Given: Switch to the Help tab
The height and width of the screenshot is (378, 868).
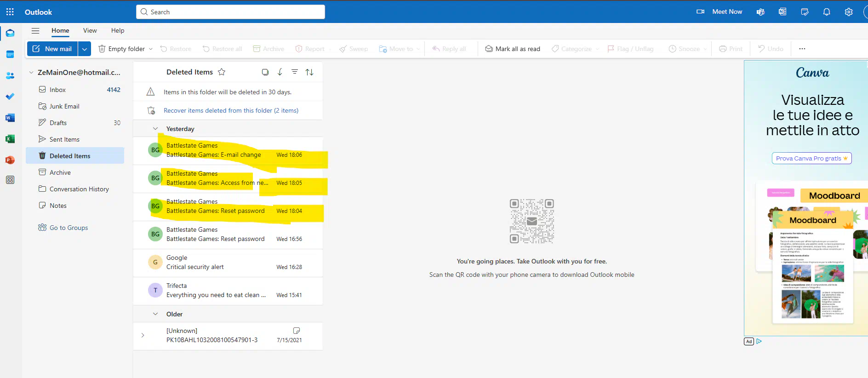Looking at the screenshot, I should (118, 30).
